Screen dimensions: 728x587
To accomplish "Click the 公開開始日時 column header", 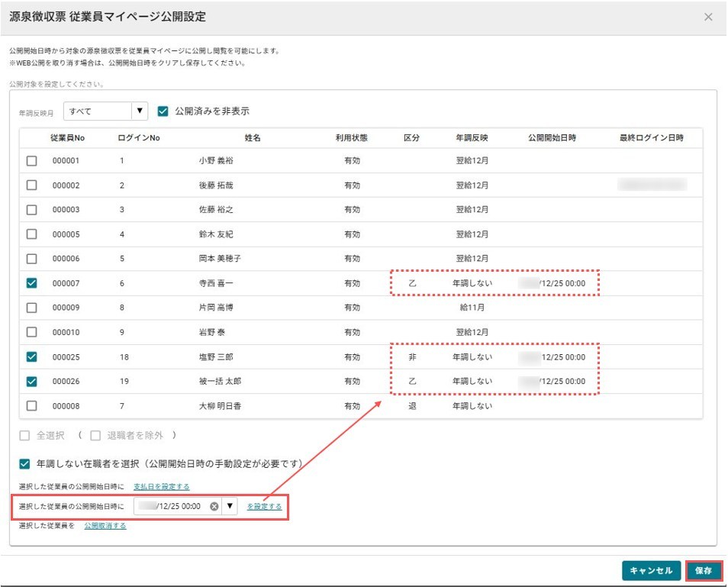I will [552, 137].
